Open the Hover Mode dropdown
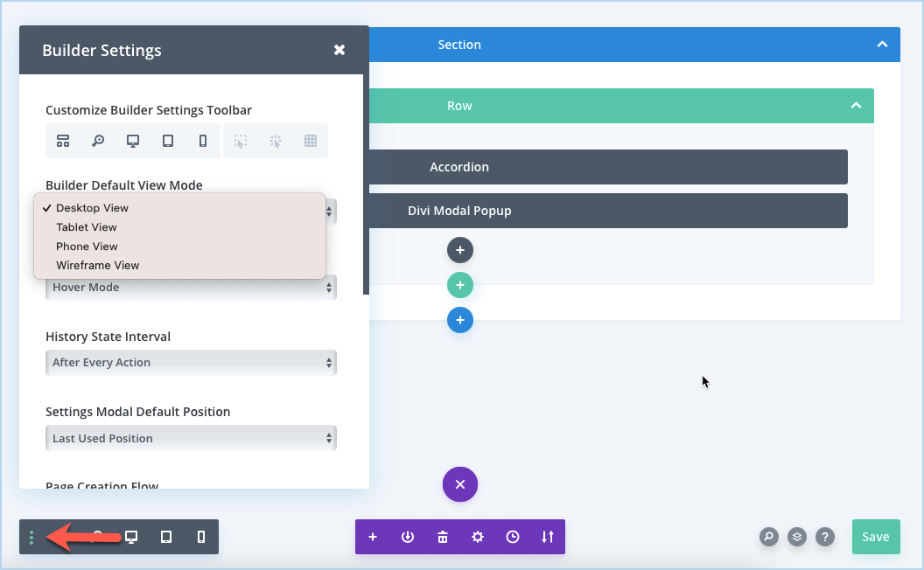Screen dimensions: 924x570 [x=191, y=287]
